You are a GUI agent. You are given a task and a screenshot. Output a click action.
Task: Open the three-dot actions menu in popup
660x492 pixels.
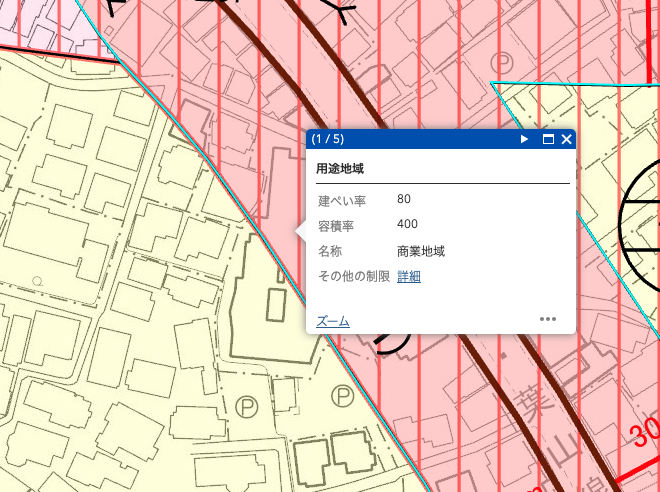click(548, 319)
